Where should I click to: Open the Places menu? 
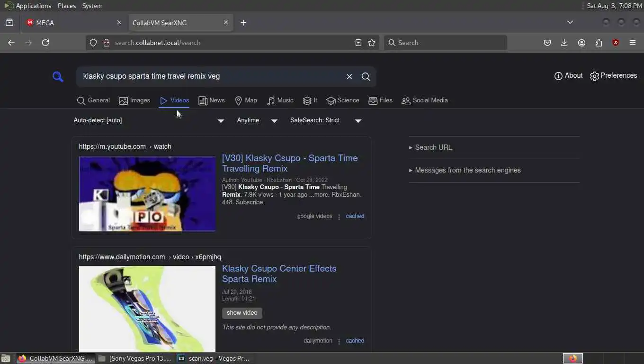point(67,6)
